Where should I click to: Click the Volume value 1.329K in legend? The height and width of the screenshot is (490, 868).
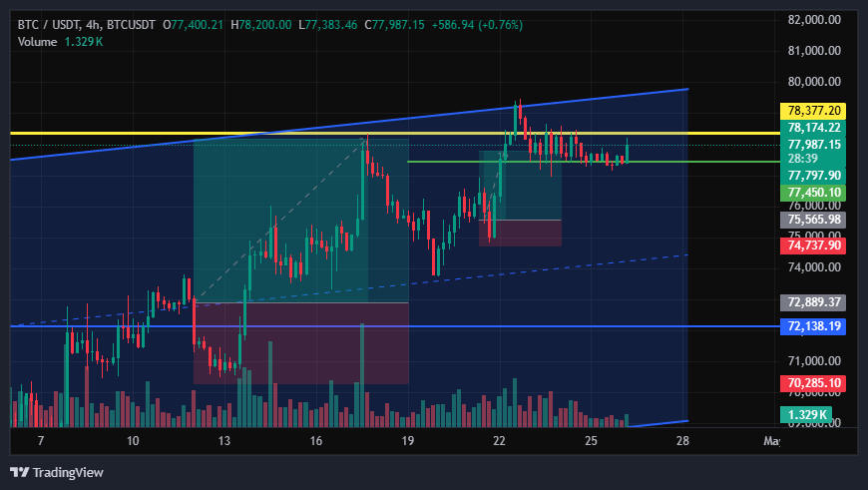pyautogui.click(x=84, y=42)
